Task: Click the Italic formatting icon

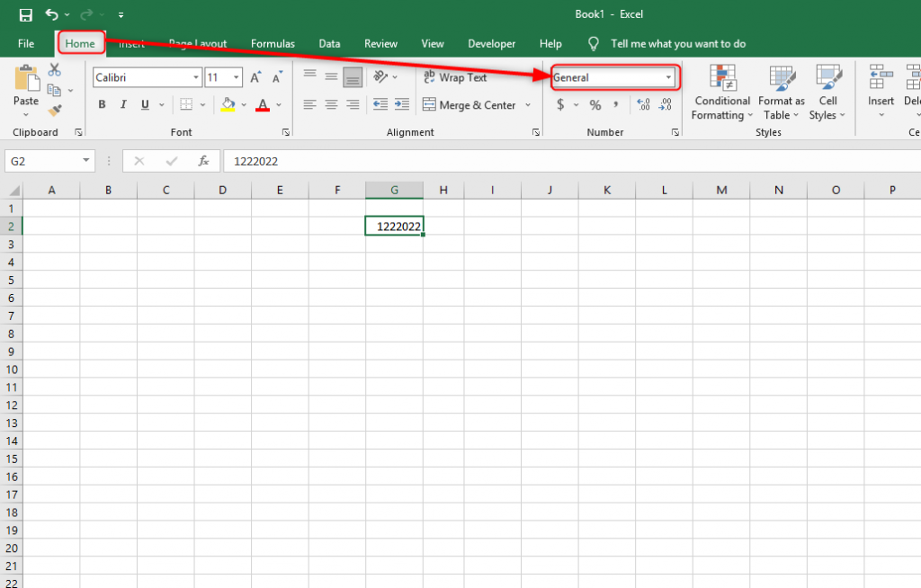Action: [123, 104]
